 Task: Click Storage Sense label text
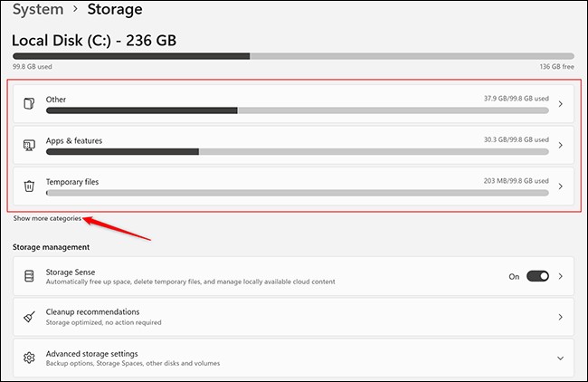[71, 272]
